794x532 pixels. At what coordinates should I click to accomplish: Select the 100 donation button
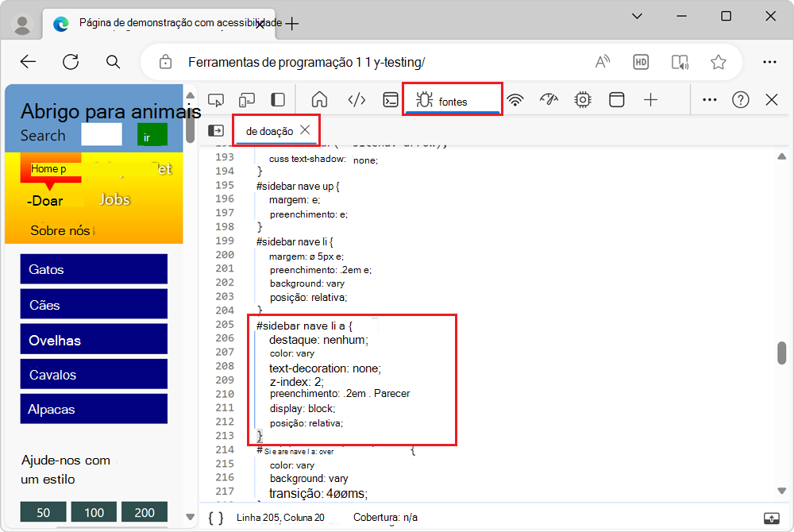click(94, 512)
